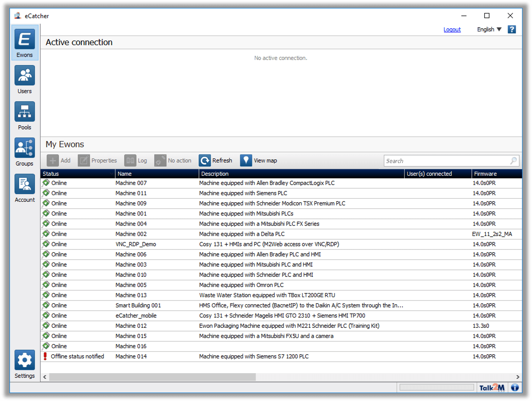Sort by the Description column header
Viewport: 532px width, 401px height.
[301, 174]
